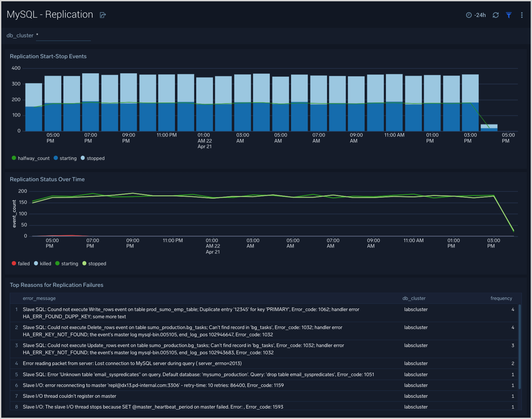The height and width of the screenshot is (419, 532).
Task: Click the MySQL - Replication dashboard title
Action: (x=50, y=14)
